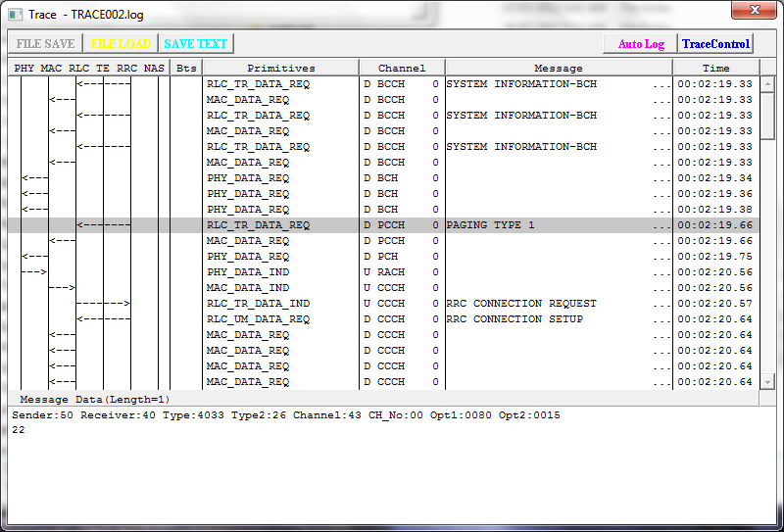Click the arrow in RRC CONNECTION REQUEST row
The width and height of the screenshot is (784, 532).
(104, 304)
